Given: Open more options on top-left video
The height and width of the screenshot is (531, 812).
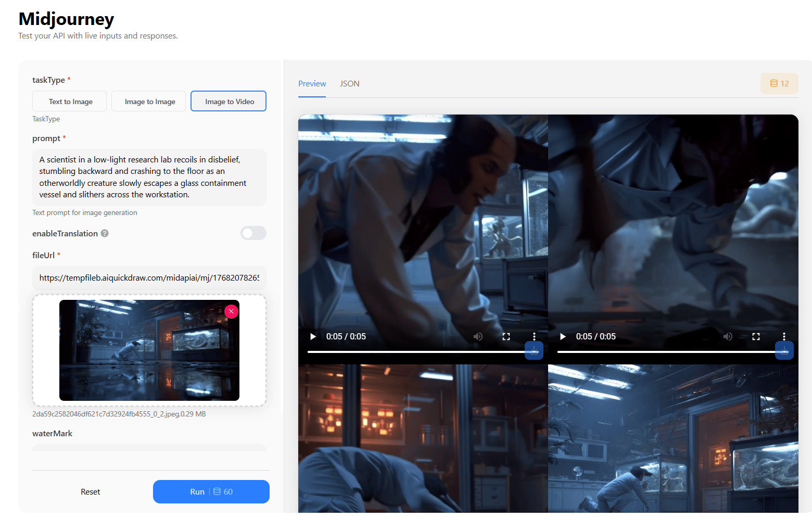Looking at the screenshot, I should (x=534, y=336).
